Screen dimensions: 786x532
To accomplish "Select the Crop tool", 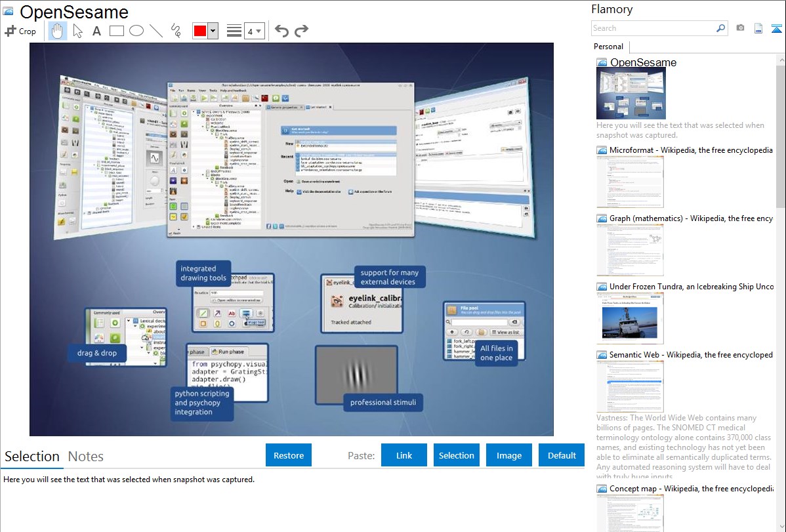I will click(x=20, y=31).
